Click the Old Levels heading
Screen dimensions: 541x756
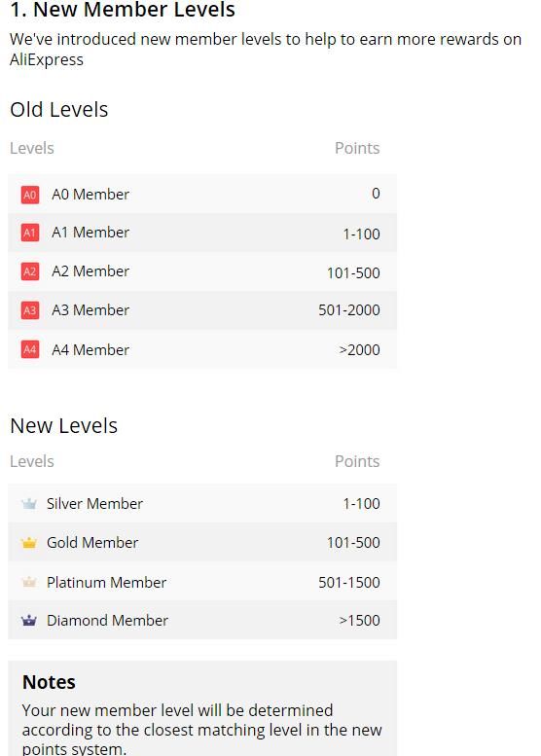(58, 110)
